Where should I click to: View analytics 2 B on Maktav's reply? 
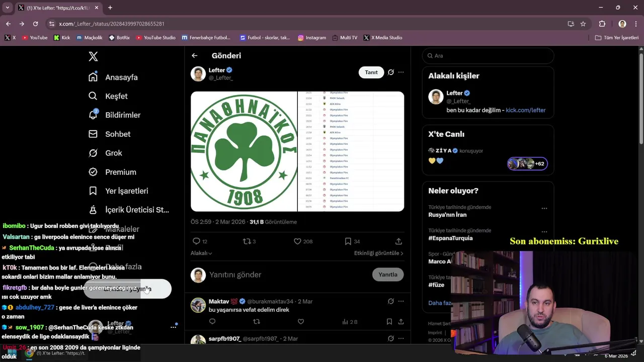(350, 322)
